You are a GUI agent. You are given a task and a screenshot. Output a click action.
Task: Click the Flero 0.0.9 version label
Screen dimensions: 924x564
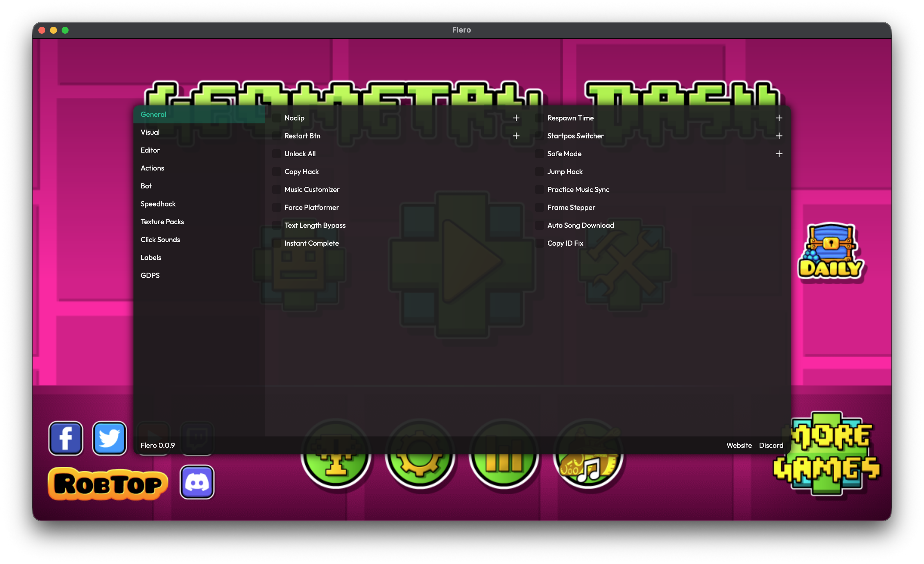158,446
